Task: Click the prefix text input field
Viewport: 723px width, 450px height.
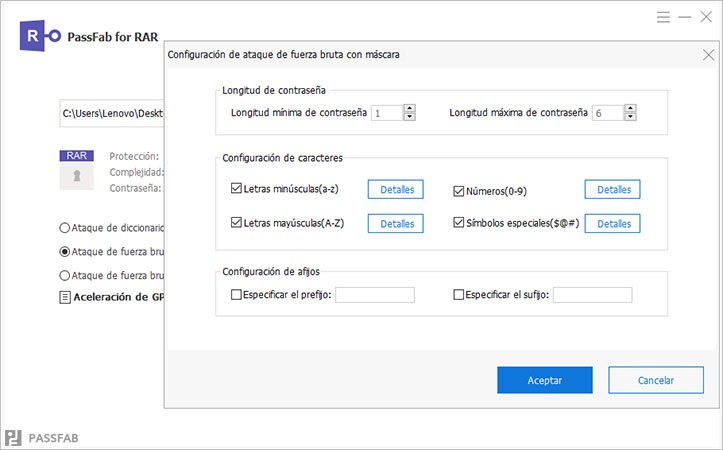Action: point(375,295)
